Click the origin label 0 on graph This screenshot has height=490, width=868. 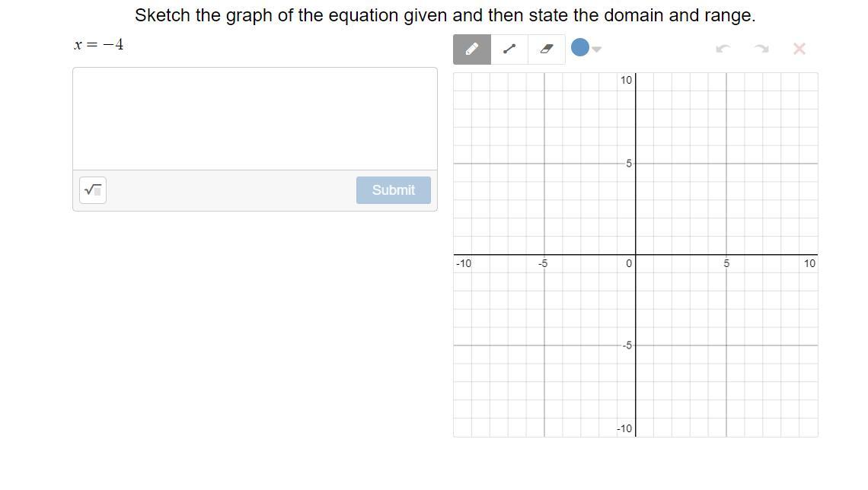click(x=629, y=264)
